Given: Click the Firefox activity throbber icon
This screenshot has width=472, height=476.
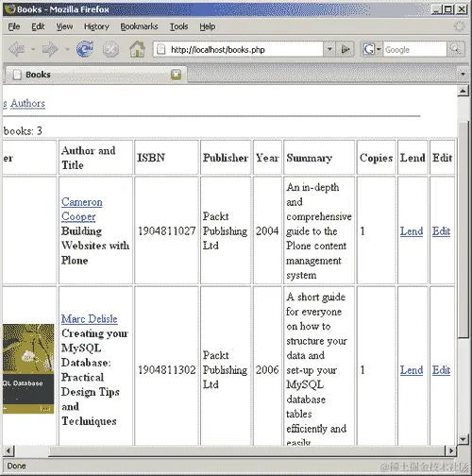Looking at the screenshot, I should pyautogui.click(x=460, y=26).
